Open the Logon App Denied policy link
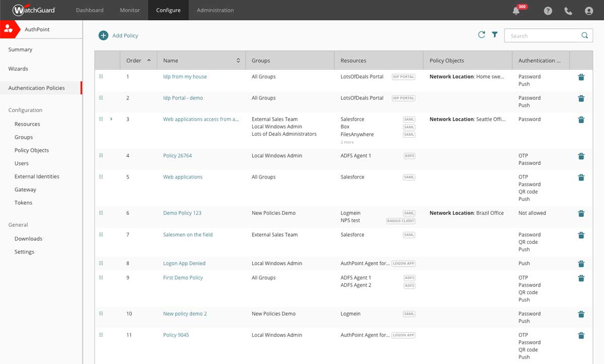 click(184, 263)
